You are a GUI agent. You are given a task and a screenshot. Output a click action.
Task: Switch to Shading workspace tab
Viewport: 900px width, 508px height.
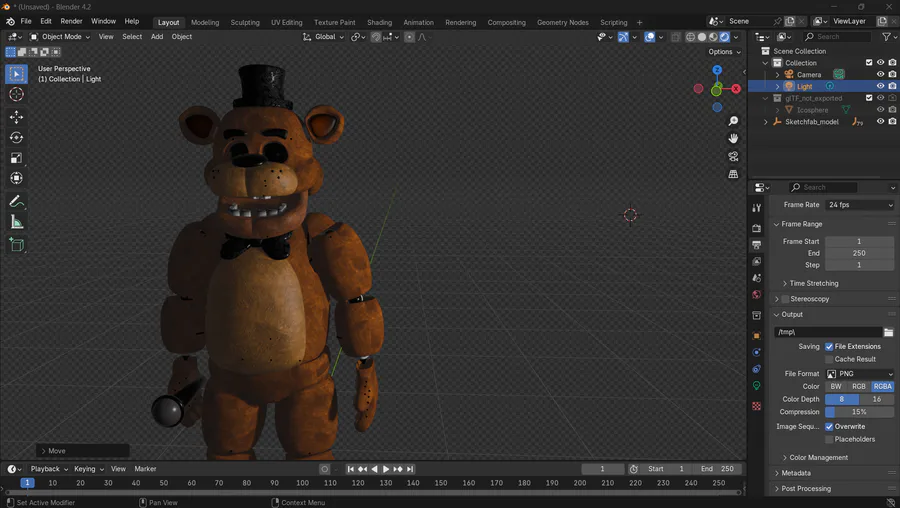tap(379, 22)
